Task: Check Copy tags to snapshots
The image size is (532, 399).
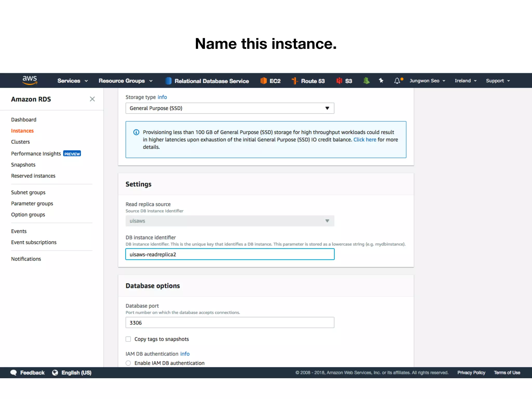Action: 128,339
